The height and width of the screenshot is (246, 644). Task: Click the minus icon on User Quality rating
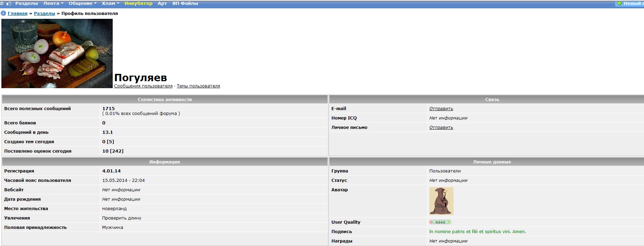pyautogui.click(x=432, y=222)
